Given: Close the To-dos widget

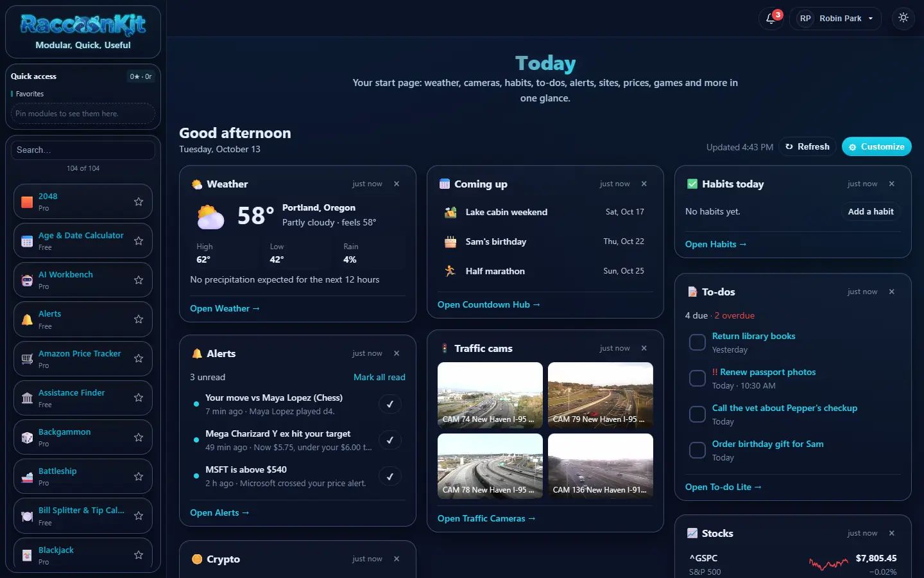Looking at the screenshot, I should [892, 292].
